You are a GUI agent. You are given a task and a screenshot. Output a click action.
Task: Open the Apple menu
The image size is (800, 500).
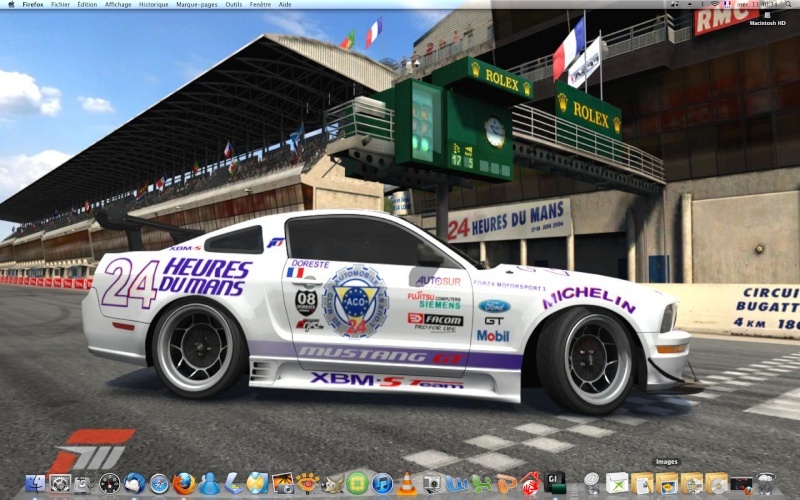pos(11,4)
